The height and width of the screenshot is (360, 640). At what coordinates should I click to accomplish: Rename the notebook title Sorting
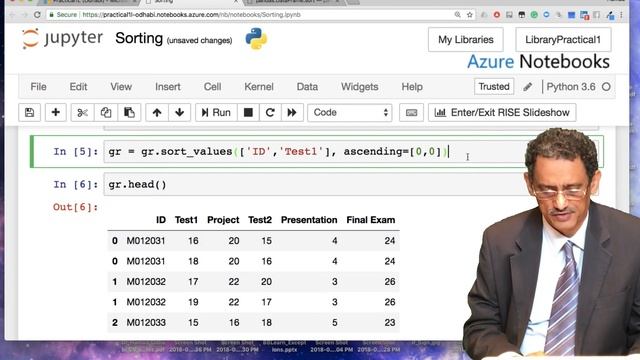click(x=139, y=38)
